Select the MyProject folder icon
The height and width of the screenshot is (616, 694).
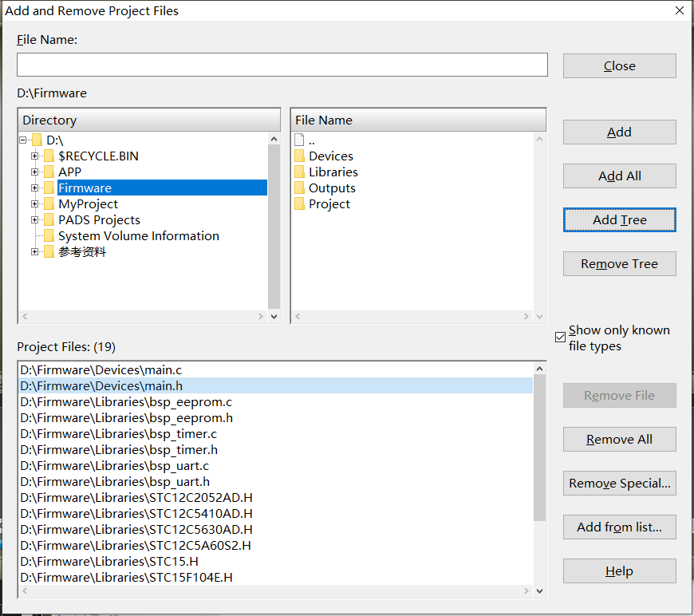click(x=49, y=203)
